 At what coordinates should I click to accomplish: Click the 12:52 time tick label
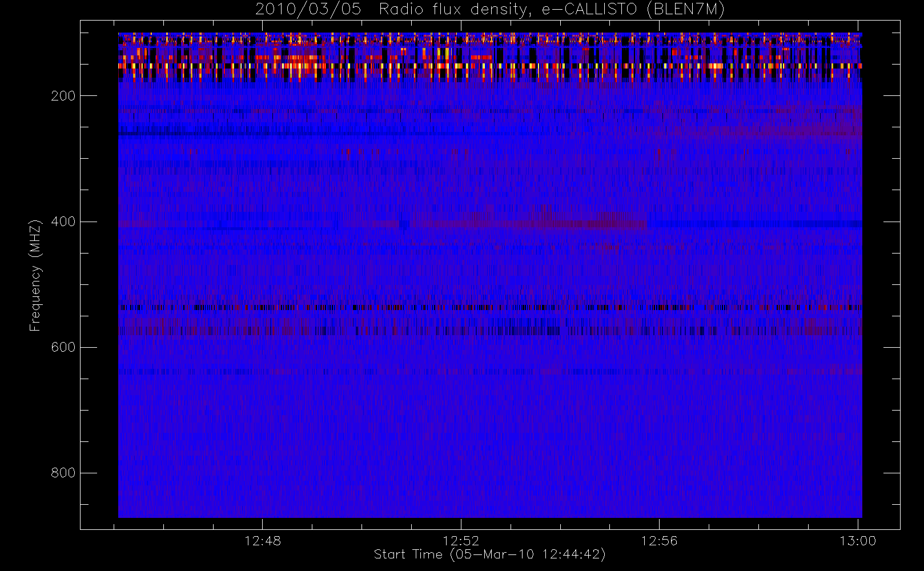click(461, 541)
